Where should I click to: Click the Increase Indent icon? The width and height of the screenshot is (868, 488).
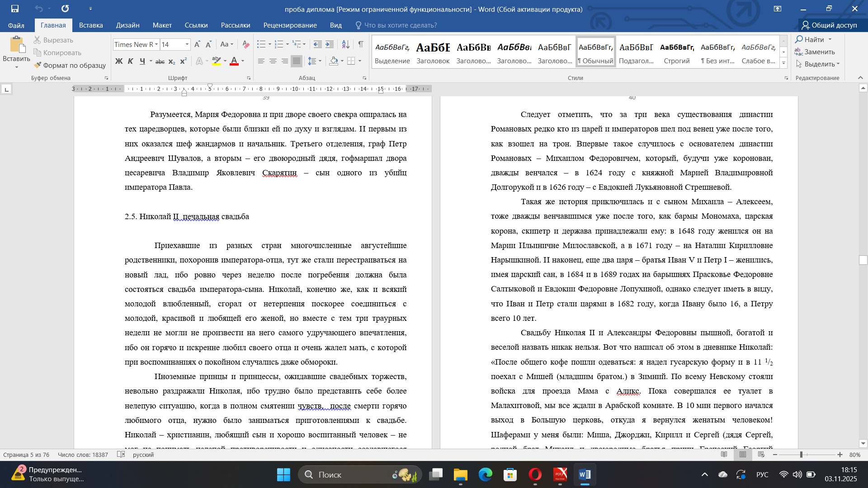pyautogui.click(x=330, y=44)
